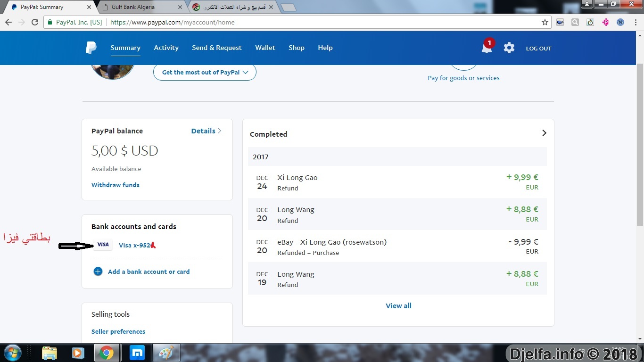Screen dimensions: 644x362
Task: Open Send & Request in the nav
Action: [x=217, y=48]
